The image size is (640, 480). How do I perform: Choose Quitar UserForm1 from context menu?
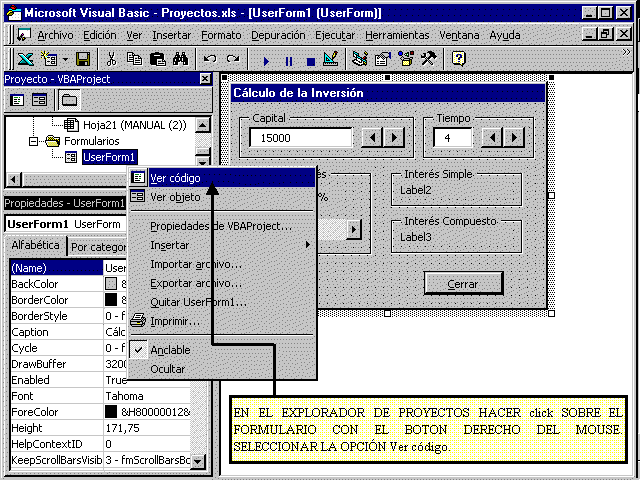pyautogui.click(x=222, y=302)
